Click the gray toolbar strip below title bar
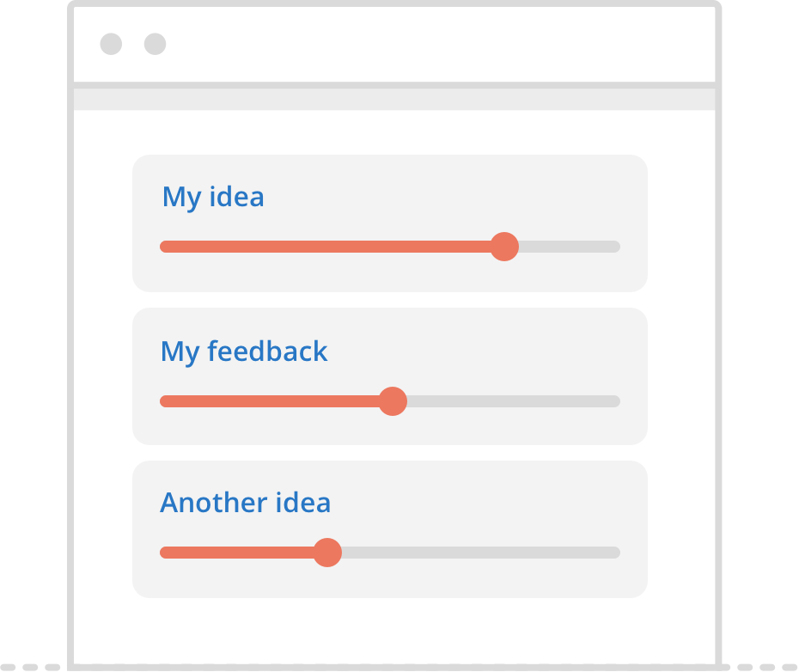 (394, 100)
